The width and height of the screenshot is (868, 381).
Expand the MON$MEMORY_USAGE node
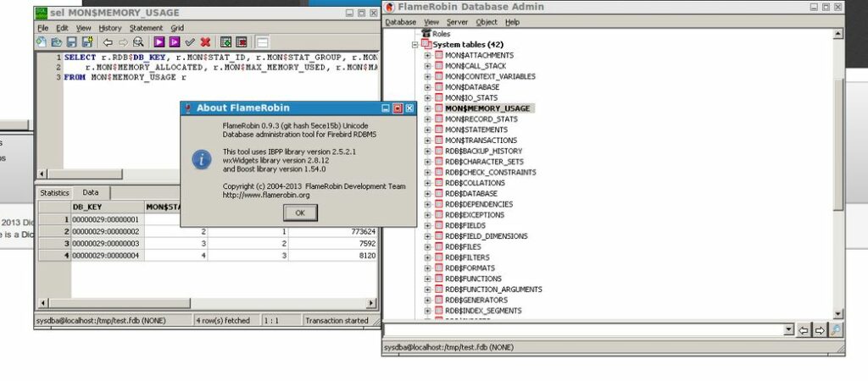427,108
